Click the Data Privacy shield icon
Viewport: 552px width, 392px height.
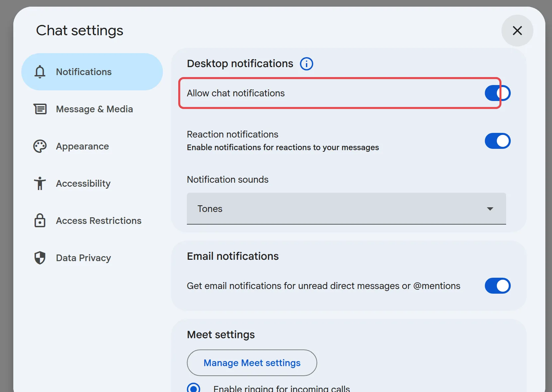(x=40, y=258)
